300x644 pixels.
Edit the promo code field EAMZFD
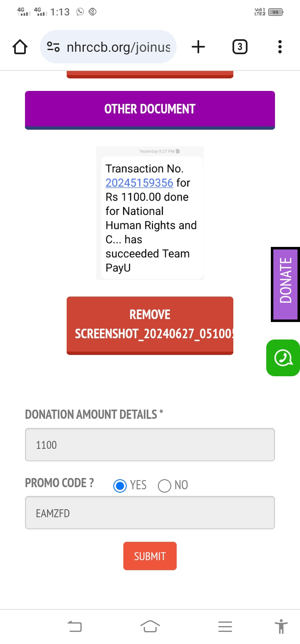[150, 513]
